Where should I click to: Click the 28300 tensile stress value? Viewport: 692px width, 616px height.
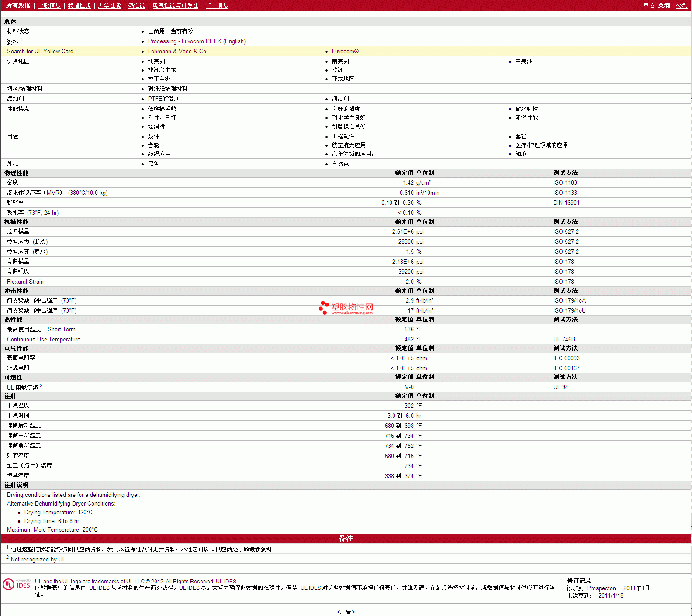tap(406, 241)
